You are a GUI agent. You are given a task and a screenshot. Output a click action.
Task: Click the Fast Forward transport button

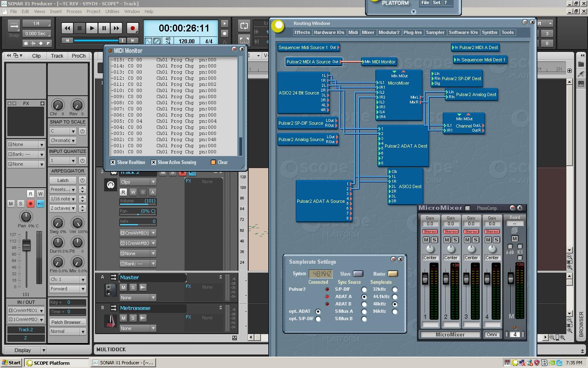point(116,28)
